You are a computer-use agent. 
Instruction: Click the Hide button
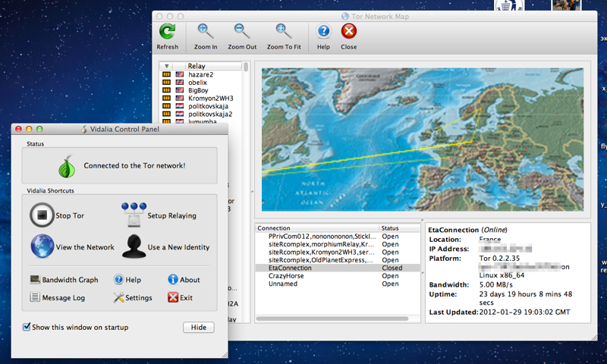pos(198,328)
